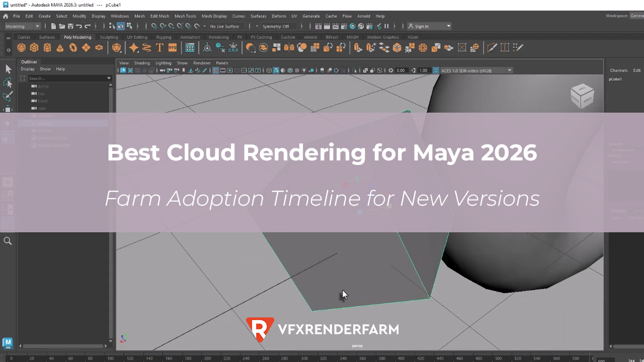The image size is (644, 362).
Task: Click the Multi-Cut tool shelf icon
Action: point(492,48)
